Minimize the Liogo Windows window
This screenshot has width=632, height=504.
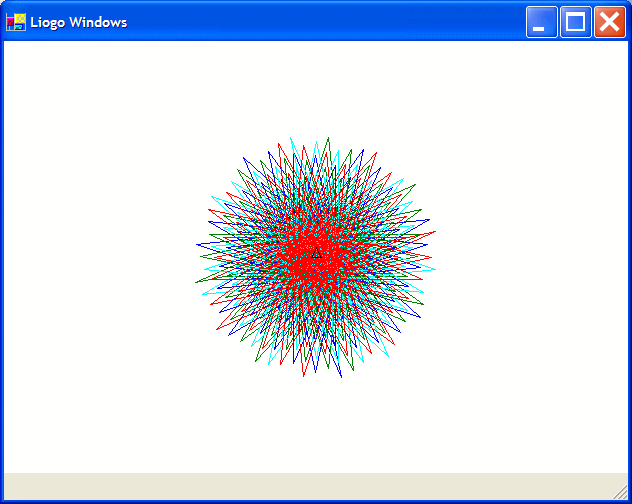click(542, 22)
